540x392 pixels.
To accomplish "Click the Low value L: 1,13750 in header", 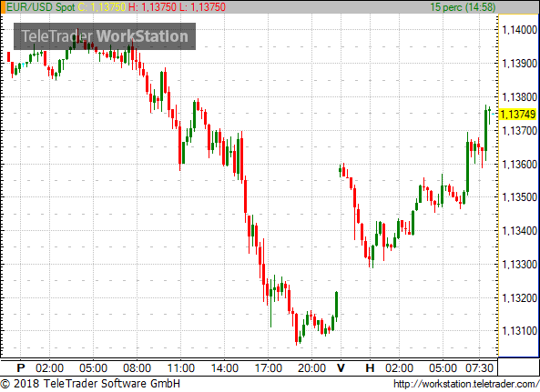I will click(x=202, y=7).
